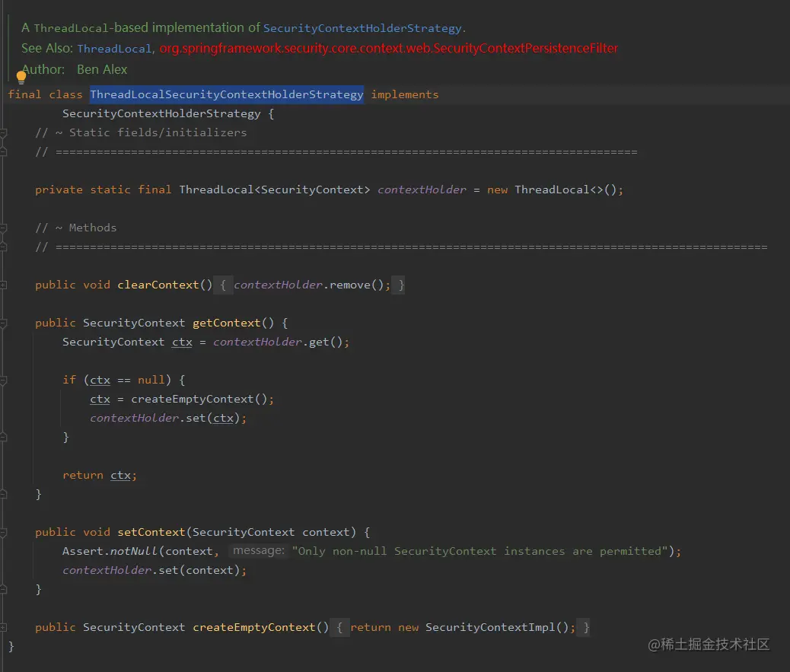Viewport: 790px width, 672px height.
Task: Expand the folded clearContext method in gutter
Action: point(3,285)
